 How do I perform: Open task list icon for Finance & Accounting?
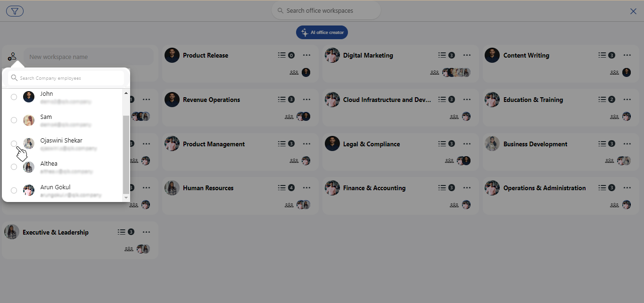[442, 188]
